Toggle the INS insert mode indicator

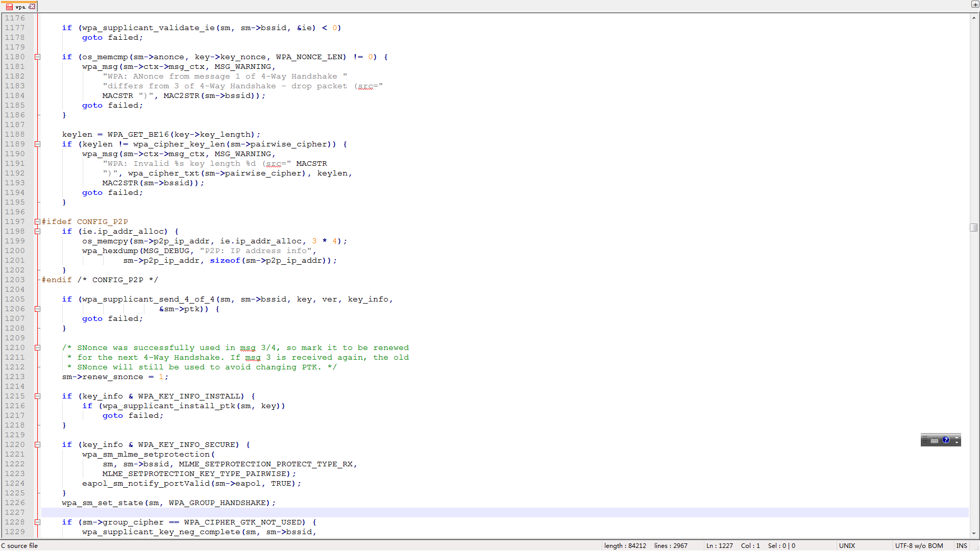[x=962, y=546]
